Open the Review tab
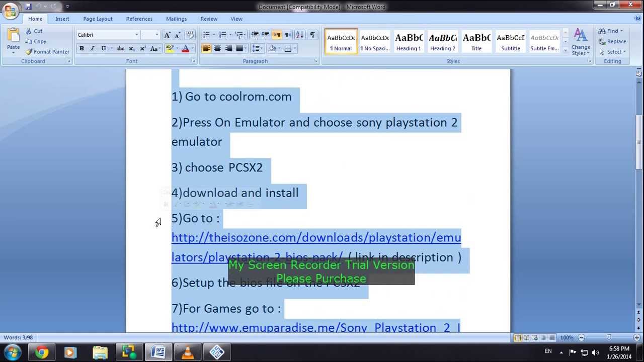644x362 pixels. 209,19
